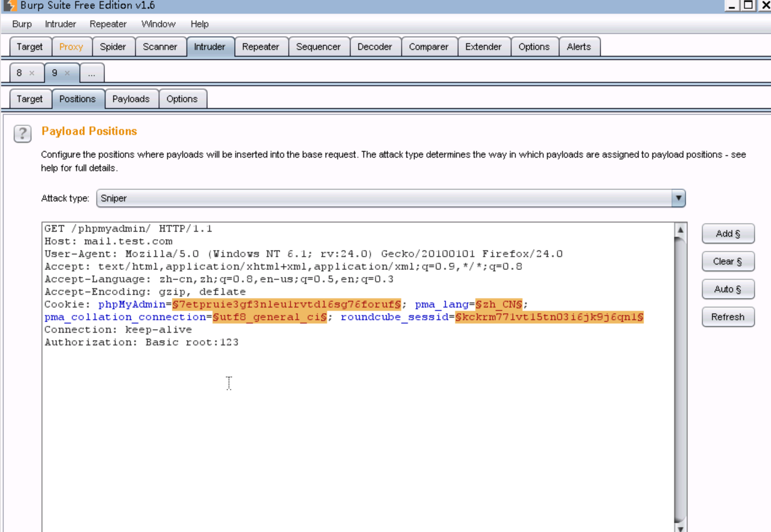Click the GET /phpmyadmin/ request line

(128, 228)
